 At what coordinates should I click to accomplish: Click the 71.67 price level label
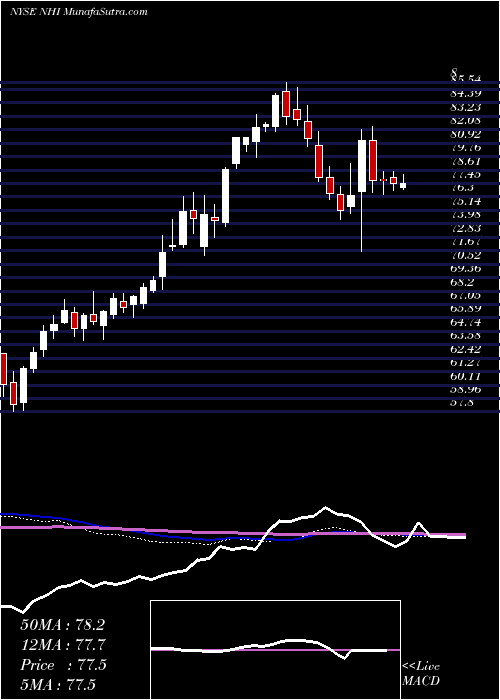pyautogui.click(x=466, y=242)
